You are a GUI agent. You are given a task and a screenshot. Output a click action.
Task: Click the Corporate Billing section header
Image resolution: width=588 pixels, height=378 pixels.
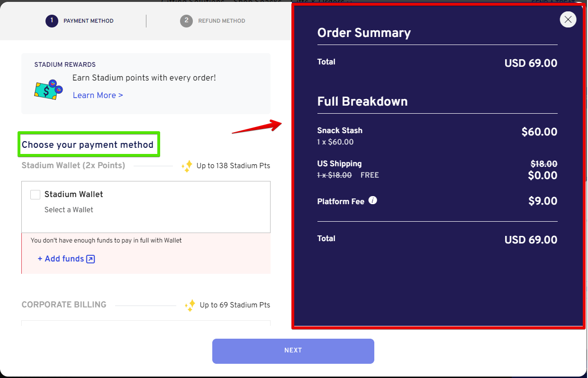tap(64, 305)
